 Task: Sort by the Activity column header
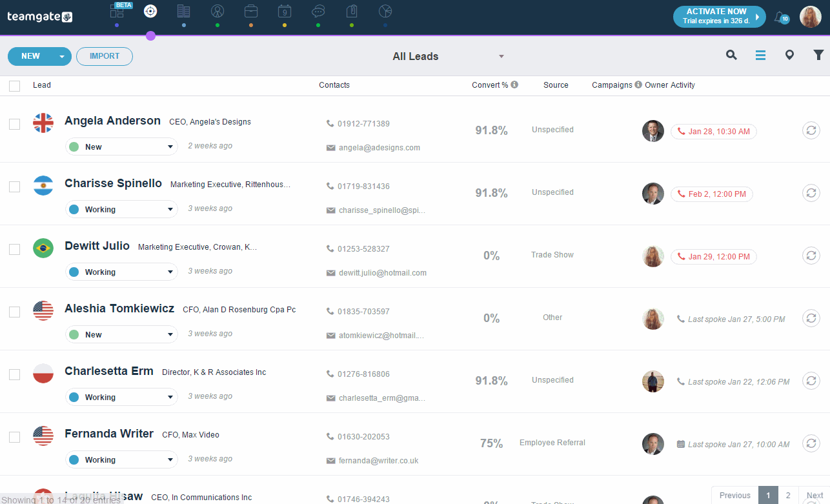click(682, 85)
